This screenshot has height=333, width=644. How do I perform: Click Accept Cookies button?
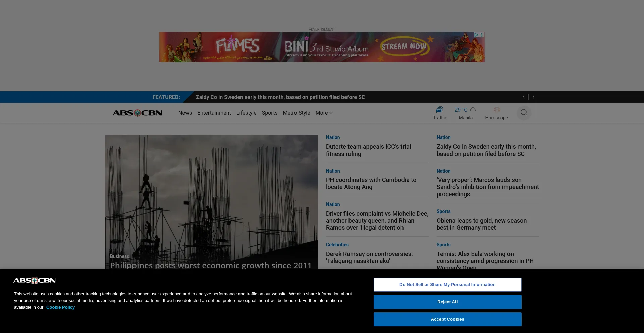[447, 319]
